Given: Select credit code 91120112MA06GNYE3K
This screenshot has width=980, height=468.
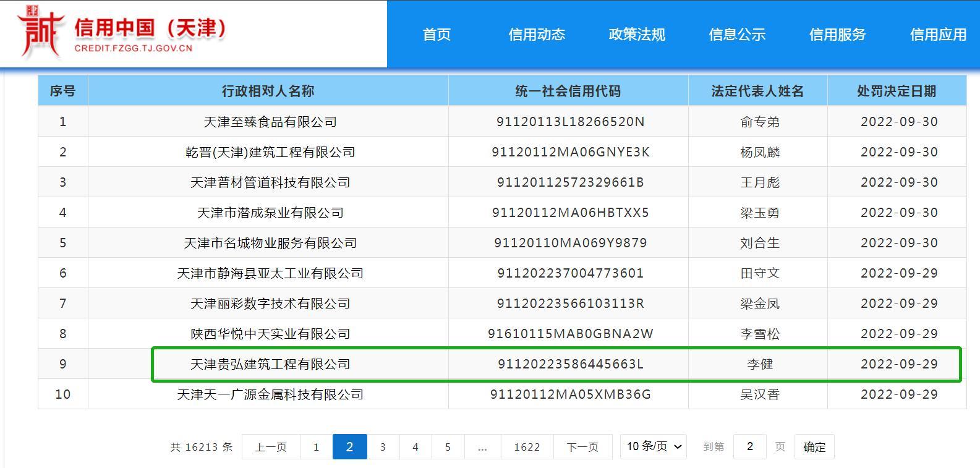Looking at the screenshot, I should (x=570, y=152).
